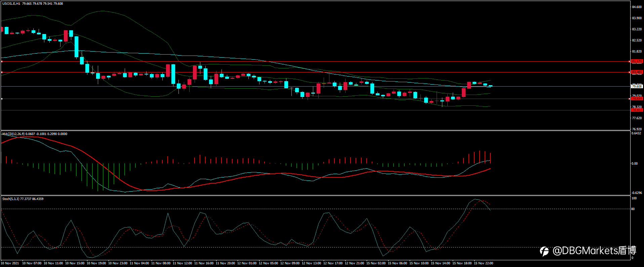Click the 12 Nov 09:00 time label

click(x=290, y=263)
